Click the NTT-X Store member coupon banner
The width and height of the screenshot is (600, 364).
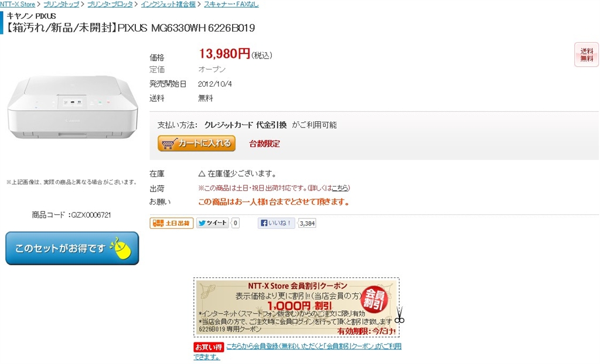pos(296,307)
